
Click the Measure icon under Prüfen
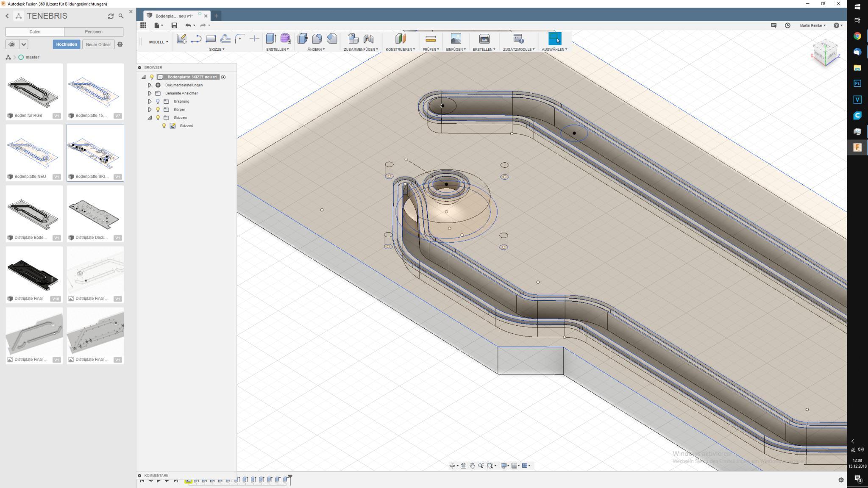pyautogui.click(x=430, y=39)
